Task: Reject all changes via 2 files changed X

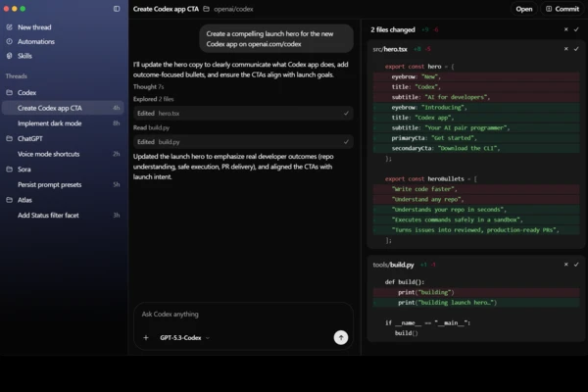Action: (565, 29)
